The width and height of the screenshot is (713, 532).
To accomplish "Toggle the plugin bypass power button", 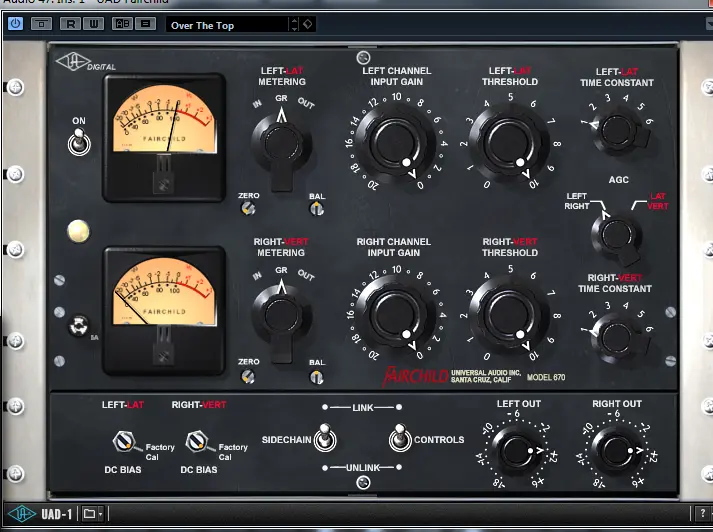I will (x=15, y=23).
